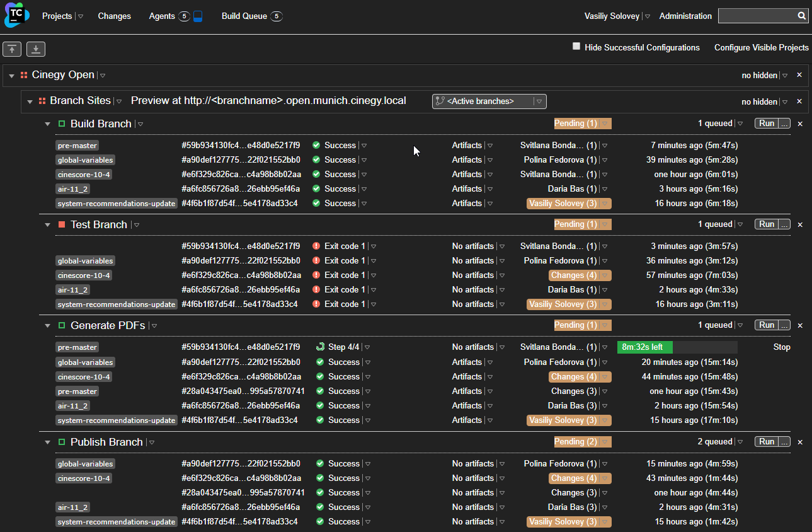
Task: Open the Changes menu item
Action: 114,16
